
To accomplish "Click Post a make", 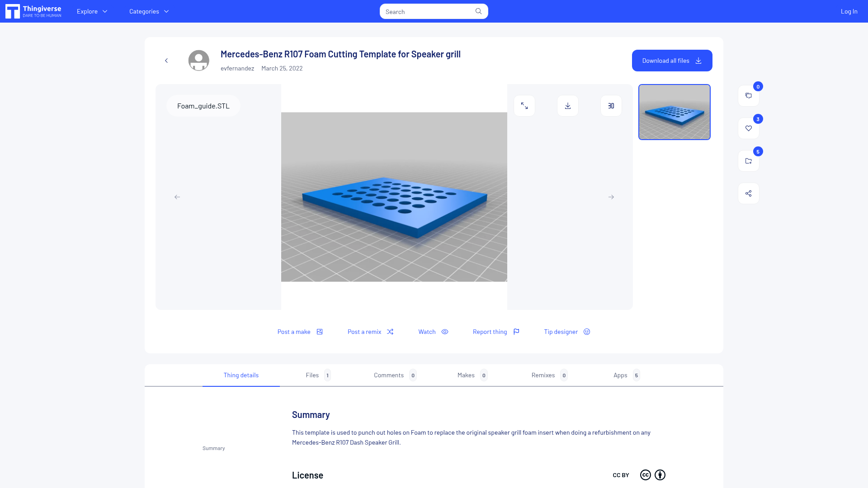I will (300, 332).
